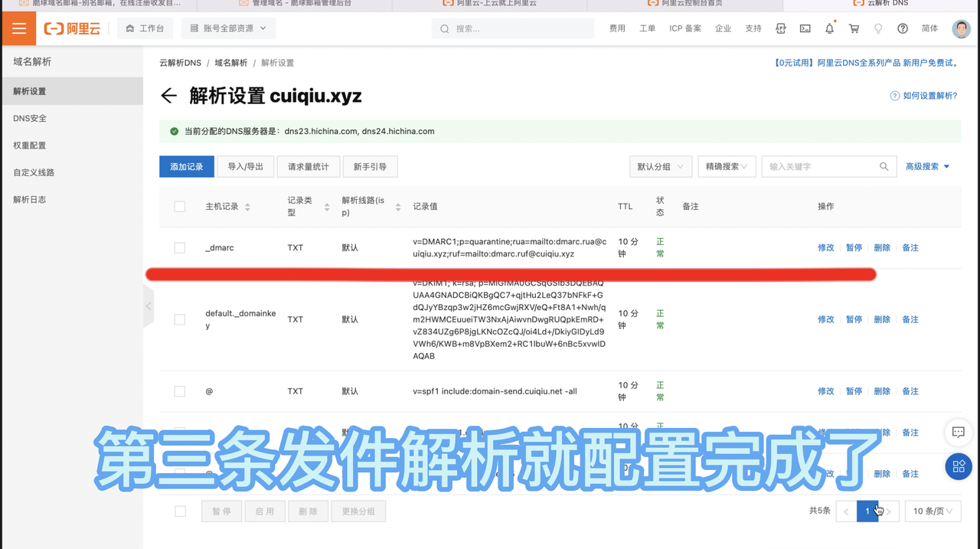This screenshot has width=980, height=549.
Task: Click 域名解析 breadcrumb link
Action: pos(231,63)
